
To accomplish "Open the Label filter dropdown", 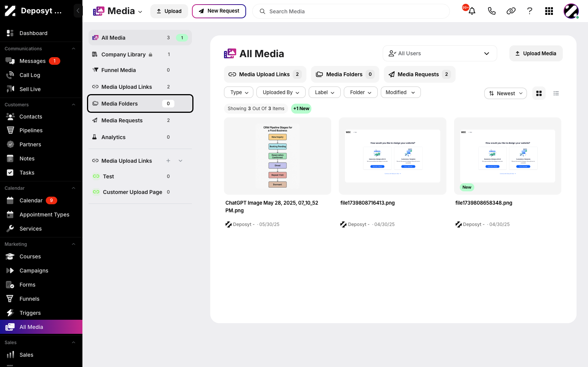I will (x=325, y=92).
